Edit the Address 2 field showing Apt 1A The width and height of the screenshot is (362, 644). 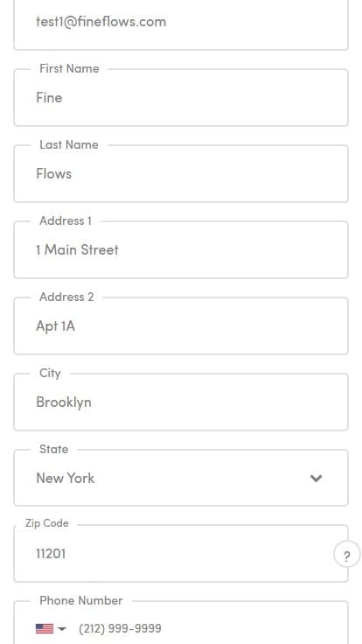181,325
